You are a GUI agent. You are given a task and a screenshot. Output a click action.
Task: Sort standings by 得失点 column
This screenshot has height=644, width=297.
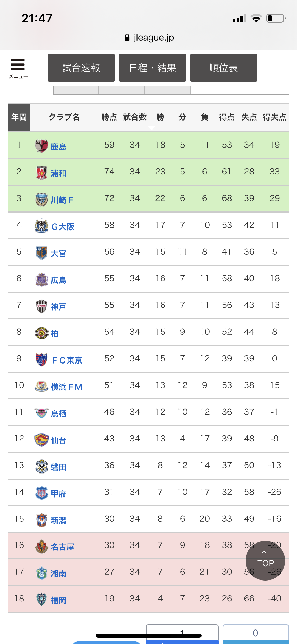point(275,117)
